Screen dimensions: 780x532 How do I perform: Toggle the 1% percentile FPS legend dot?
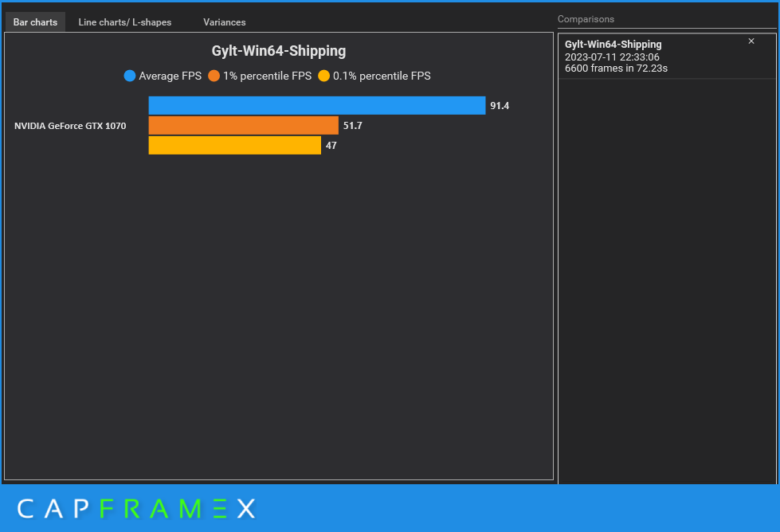point(214,76)
